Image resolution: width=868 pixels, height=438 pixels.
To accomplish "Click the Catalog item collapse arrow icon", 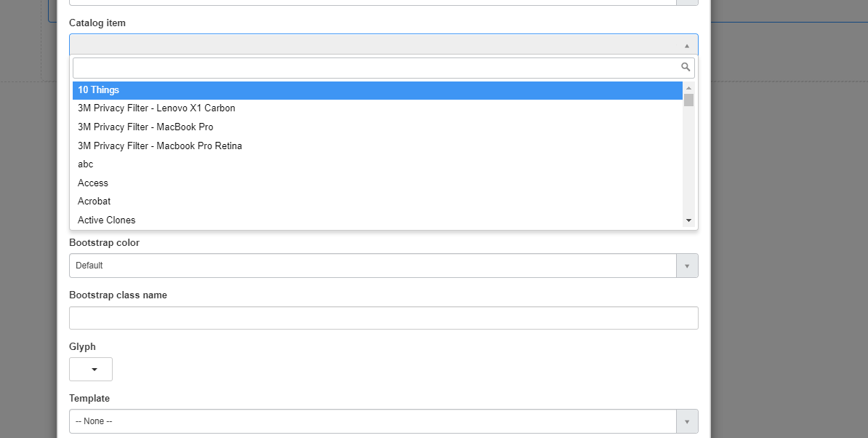I will pyautogui.click(x=686, y=44).
